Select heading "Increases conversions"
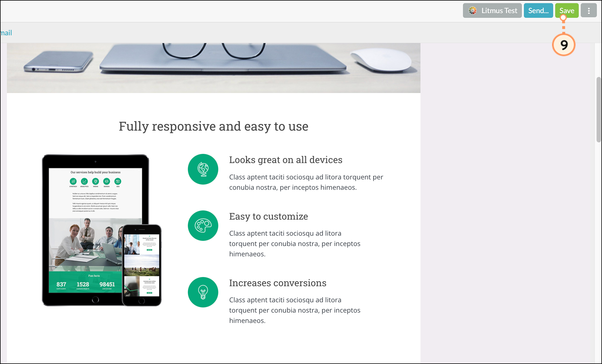 (x=278, y=283)
